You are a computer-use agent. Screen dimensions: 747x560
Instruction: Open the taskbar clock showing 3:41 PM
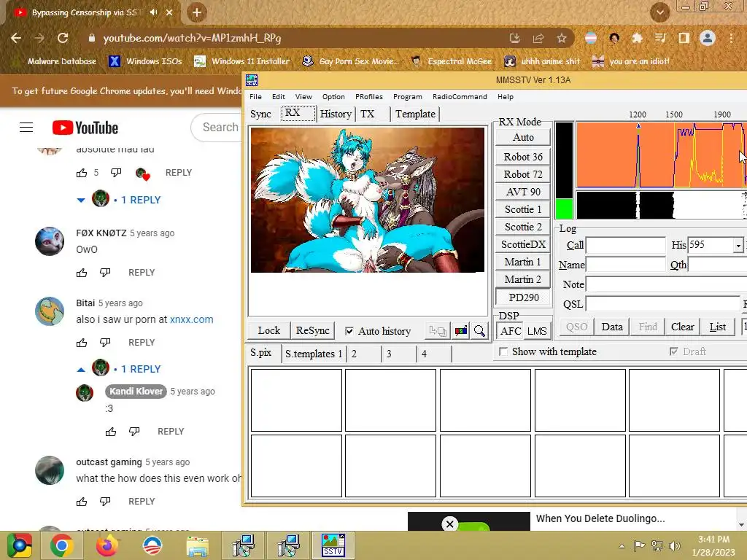713,545
